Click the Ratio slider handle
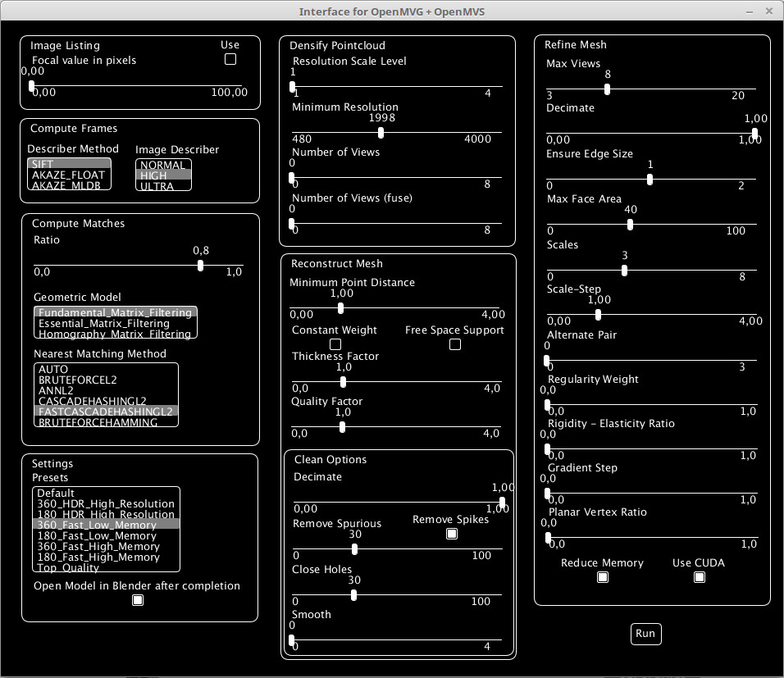 pyautogui.click(x=200, y=266)
